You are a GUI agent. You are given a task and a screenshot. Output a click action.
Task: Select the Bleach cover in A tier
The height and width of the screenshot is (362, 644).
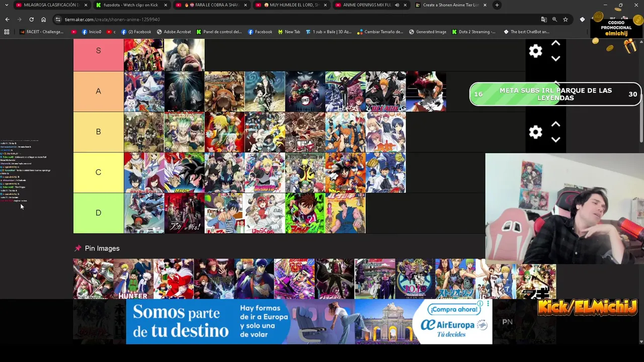coord(385,92)
